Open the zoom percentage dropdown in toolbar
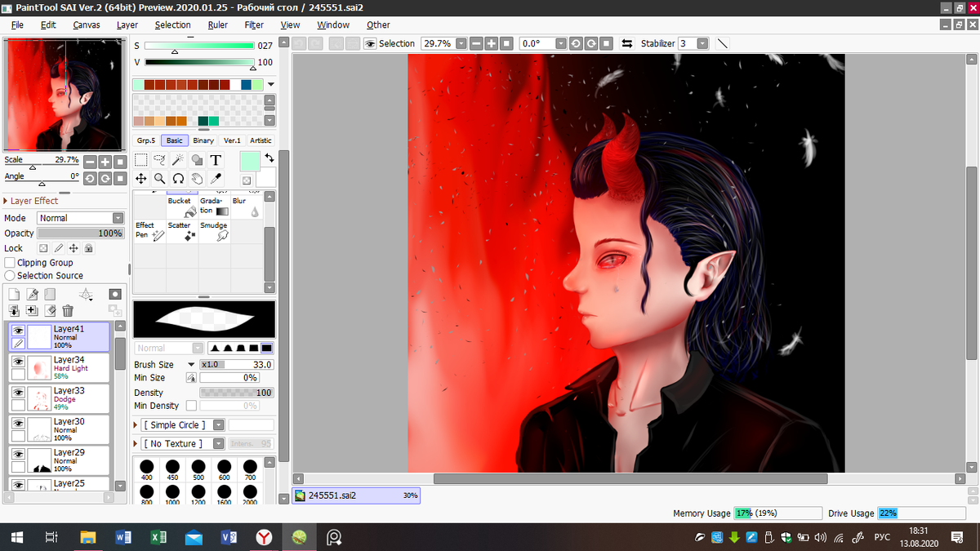Viewport: 980px width, 551px height. click(461, 43)
